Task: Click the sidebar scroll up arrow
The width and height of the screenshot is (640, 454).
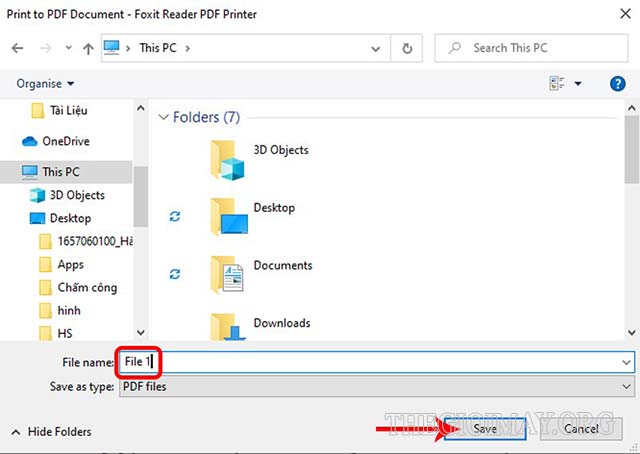Action: (141, 108)
